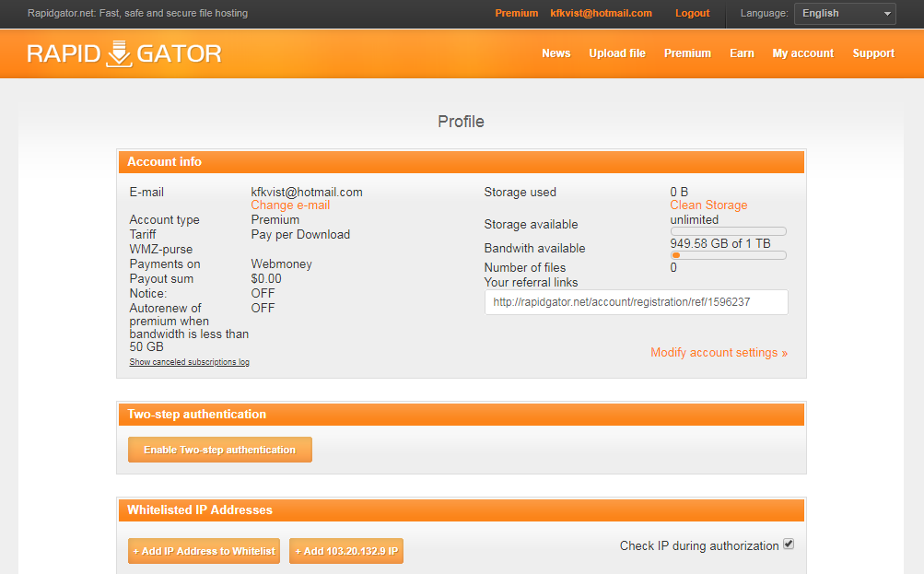The width and height of the screenshot is (924, 574).
Task: Click the Profile heading
Action: pos(461,122)
